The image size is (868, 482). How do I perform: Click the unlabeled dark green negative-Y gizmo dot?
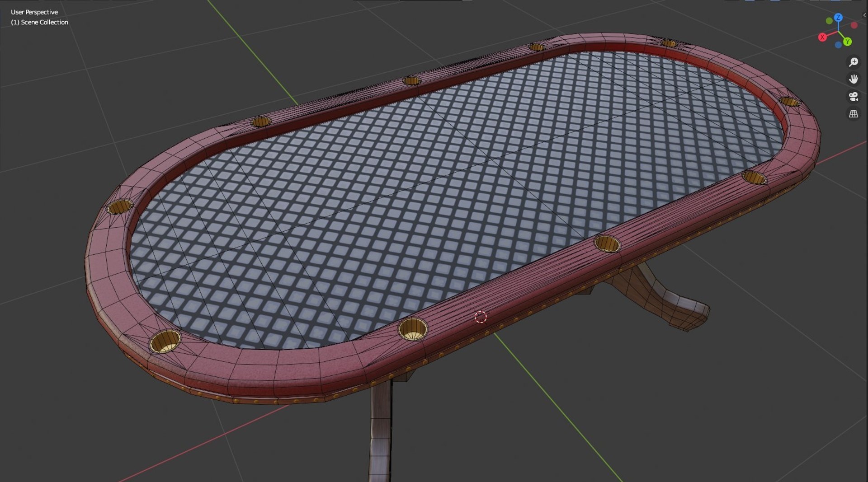tap(829, 21)
